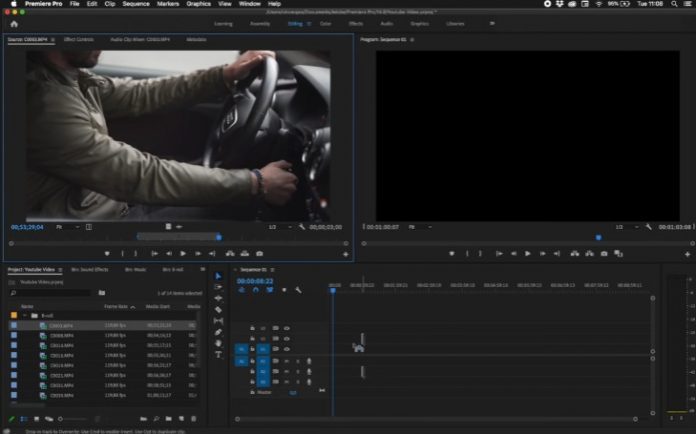The height and width of the screenshot is (434, 696).
Task: Switch to Color workspace
Action: [325, 24]
